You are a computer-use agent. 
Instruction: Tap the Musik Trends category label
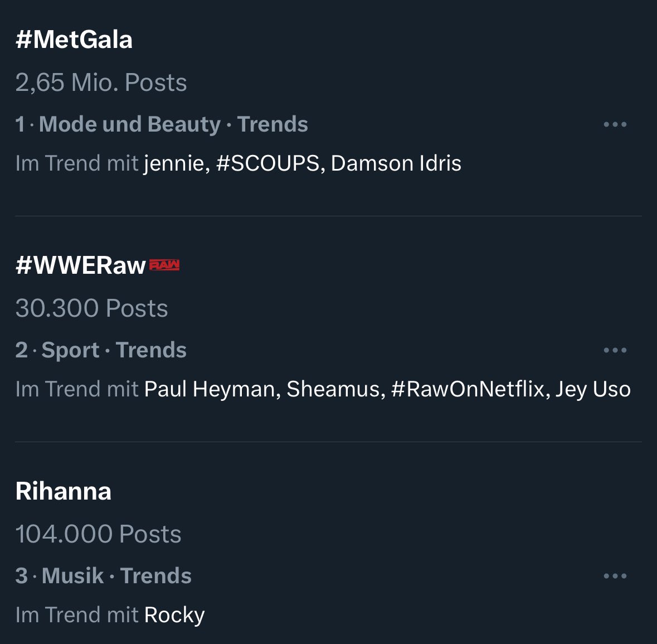coord(116,576)
